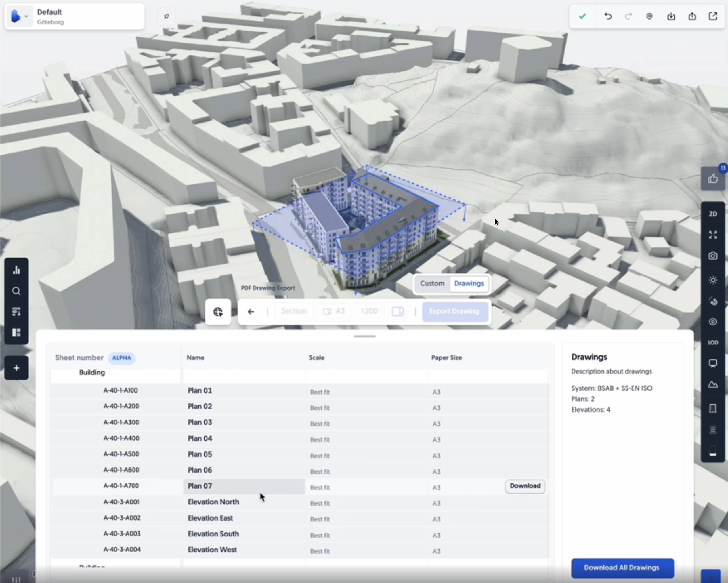
Task: Click the panel resize drag handle
Action: click(x=365, y=336)
